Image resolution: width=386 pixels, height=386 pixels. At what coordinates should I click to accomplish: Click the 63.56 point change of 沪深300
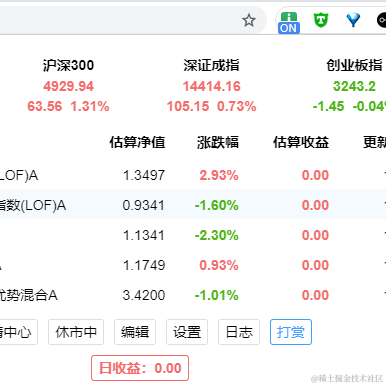[x=45, y=107]
